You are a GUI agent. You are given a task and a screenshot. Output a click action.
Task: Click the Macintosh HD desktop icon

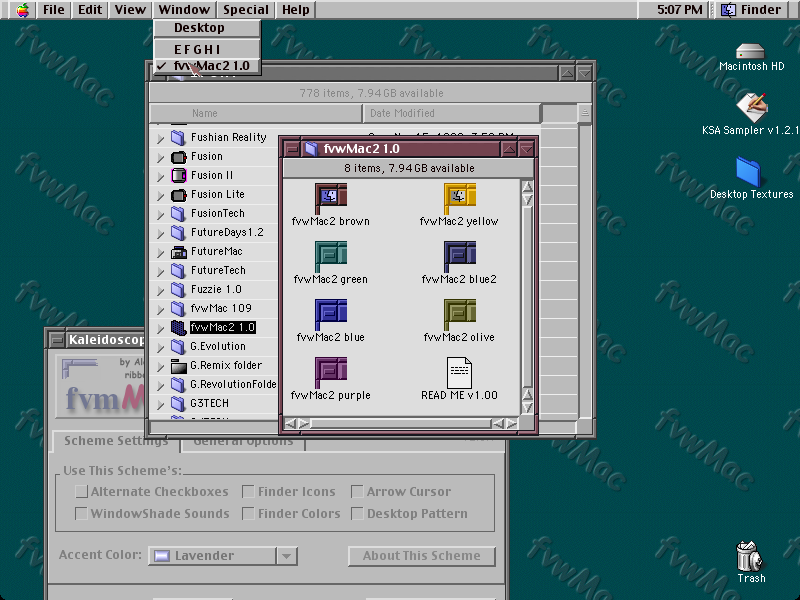(750, 51)
